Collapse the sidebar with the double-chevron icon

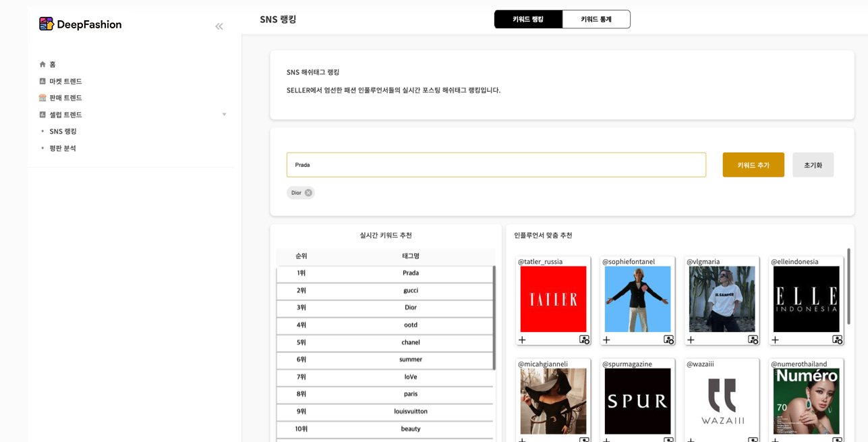coord(219,26)
